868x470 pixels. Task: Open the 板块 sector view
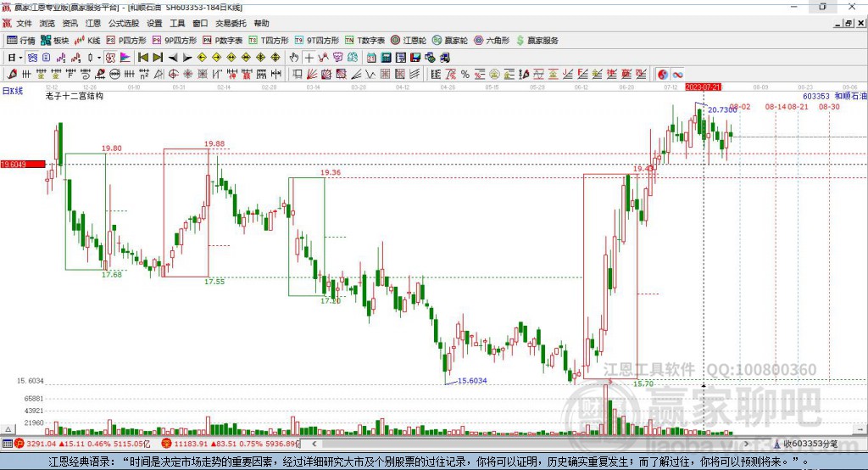55,41
